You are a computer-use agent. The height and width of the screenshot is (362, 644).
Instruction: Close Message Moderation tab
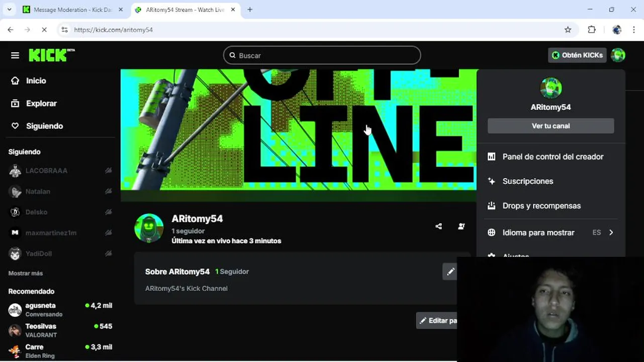[x=121, y=10]
